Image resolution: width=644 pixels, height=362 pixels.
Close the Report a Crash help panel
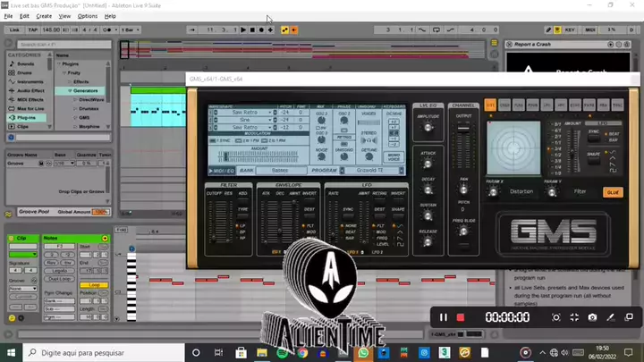click(509, 45)
